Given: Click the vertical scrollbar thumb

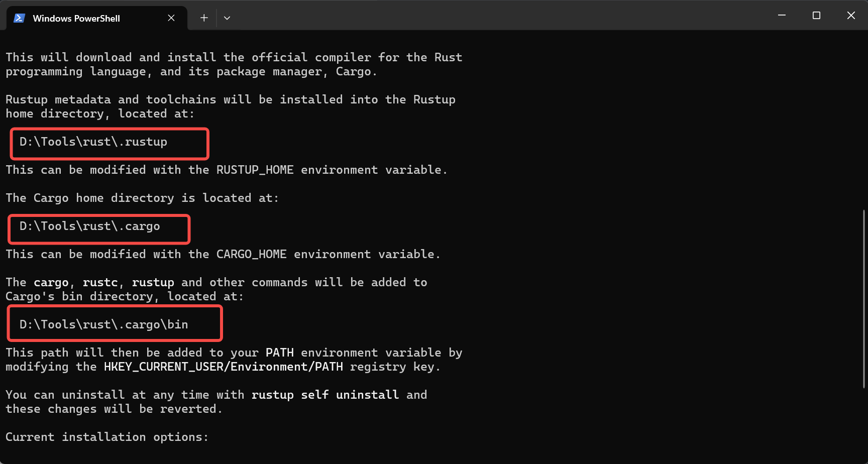Looking at the screenshot, I should pyautogui.click(x=864, y=299).
